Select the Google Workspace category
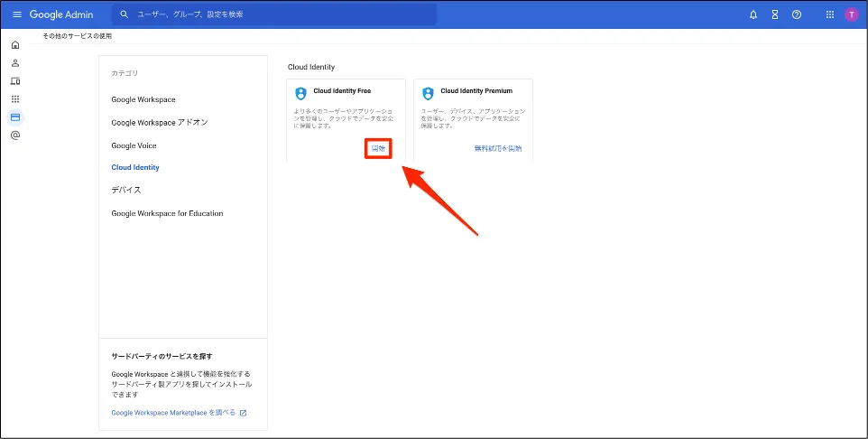 [x=143, y=99]
